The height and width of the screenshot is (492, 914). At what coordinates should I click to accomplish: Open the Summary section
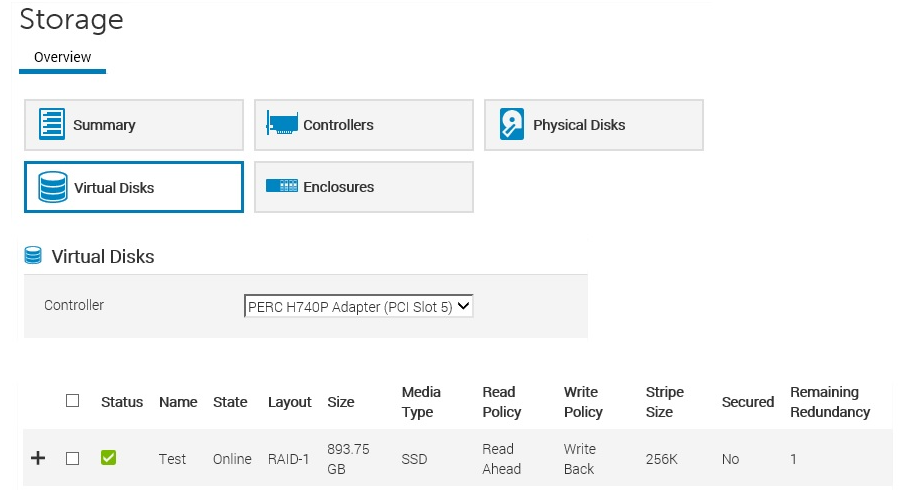click(133, 125)
